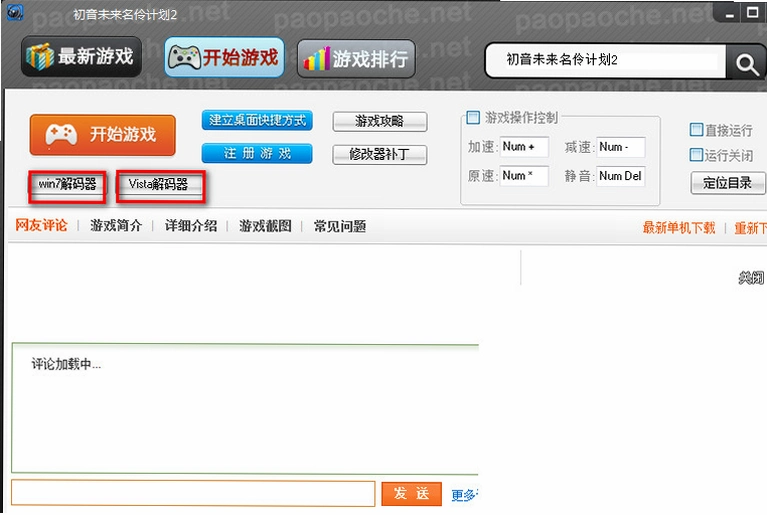Select the 网友评论 tab

click(x=41, y=225)
